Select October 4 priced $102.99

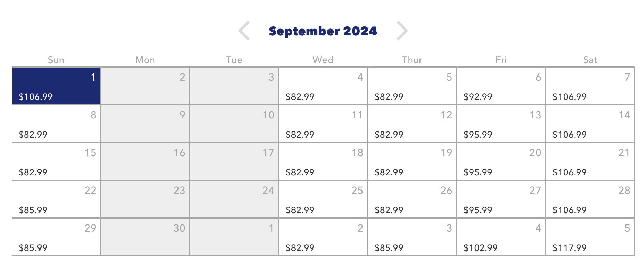pyautogui.click(x=501, y=237)
